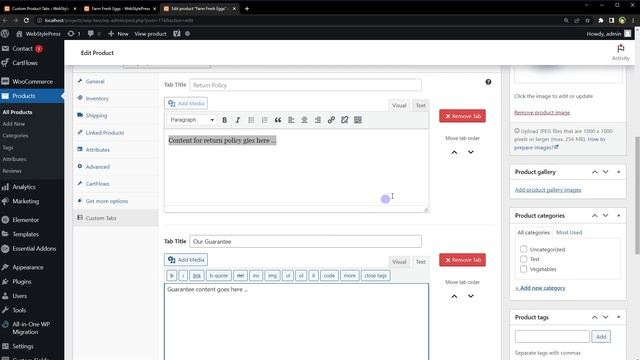
Task: Insert bulleted list in visual editor
Action: coord(251,120)
